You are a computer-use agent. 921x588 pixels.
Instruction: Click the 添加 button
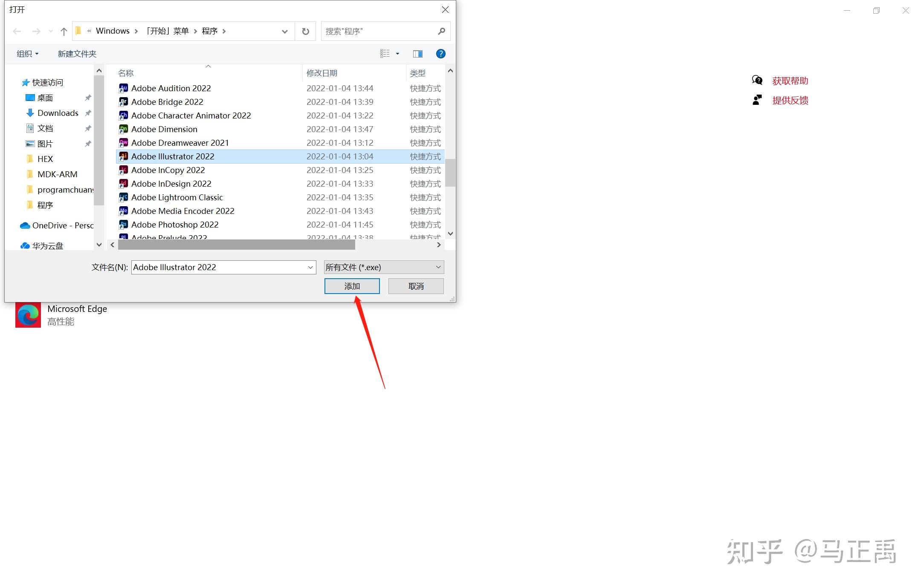pyautogui.click(x=352, y=286)
